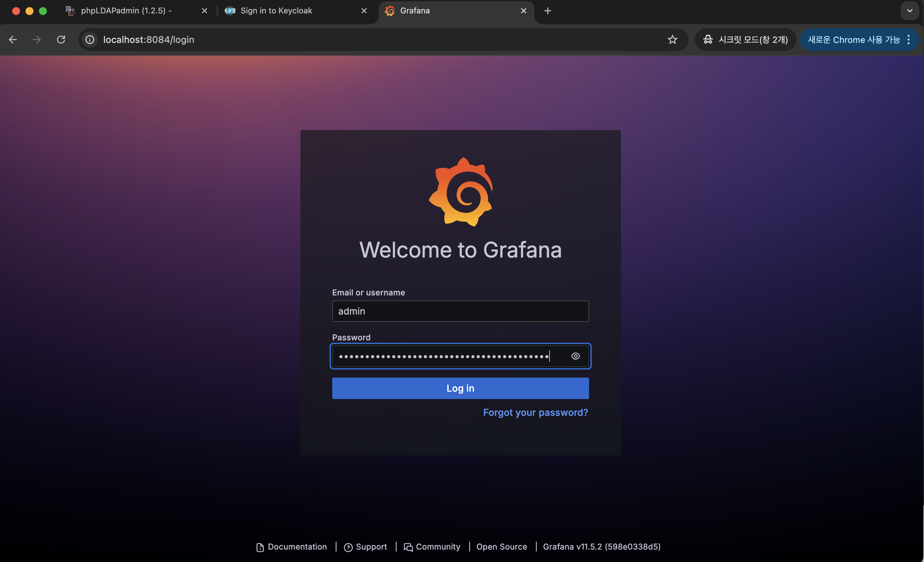Open a new browser tab
Image resolution: width=924 pixels, height=562 pixels.
pyautogui.click(x=547, y=11)
